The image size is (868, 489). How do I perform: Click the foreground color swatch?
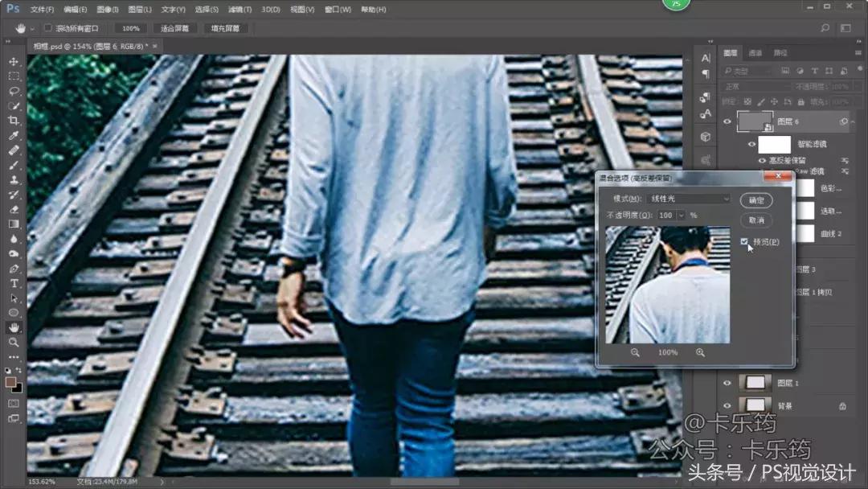click(x=10, y=382)
